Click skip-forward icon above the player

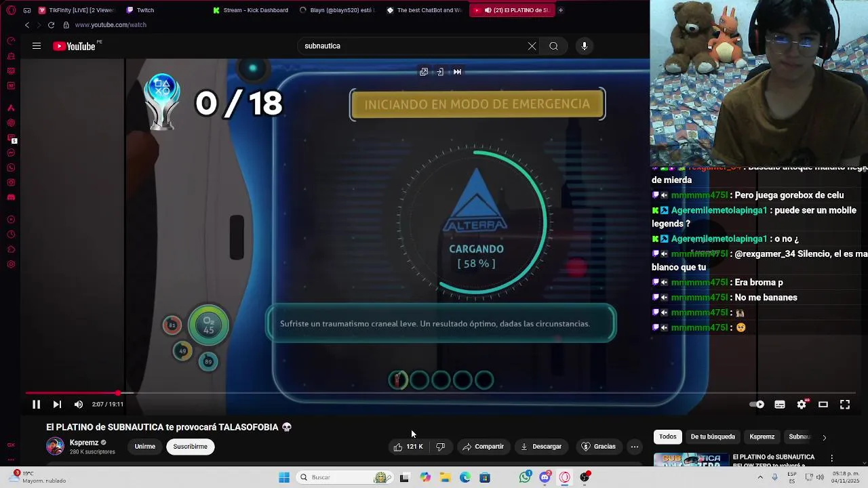pos(457,72)
